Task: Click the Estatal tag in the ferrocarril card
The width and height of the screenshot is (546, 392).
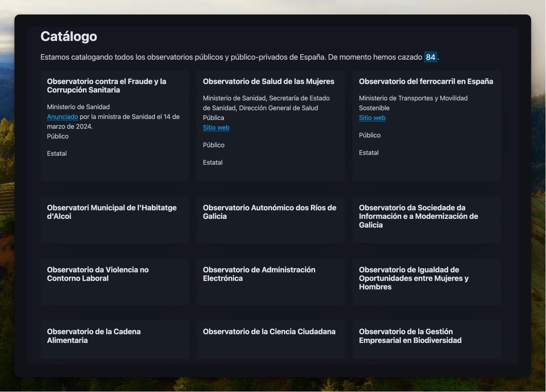Action: pyautogui.click(x=369, y=152)
